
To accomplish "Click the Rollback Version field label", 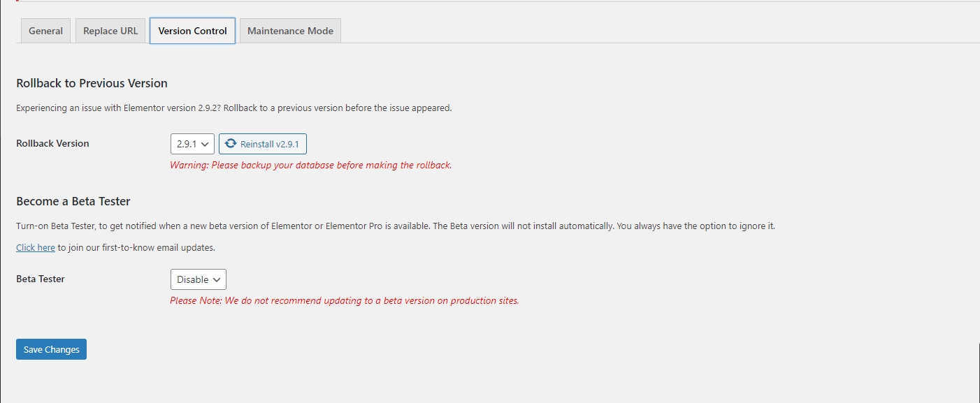I will coord(52,143).
